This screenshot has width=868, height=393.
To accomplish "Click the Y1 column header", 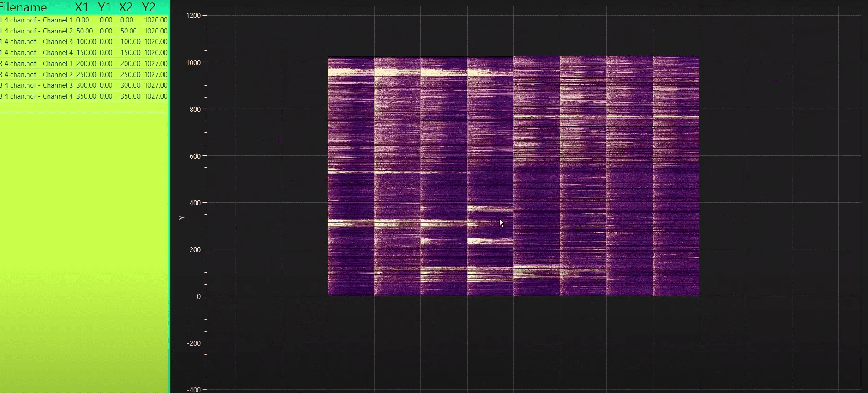I will pyautogui.click(x=104, y=7).
